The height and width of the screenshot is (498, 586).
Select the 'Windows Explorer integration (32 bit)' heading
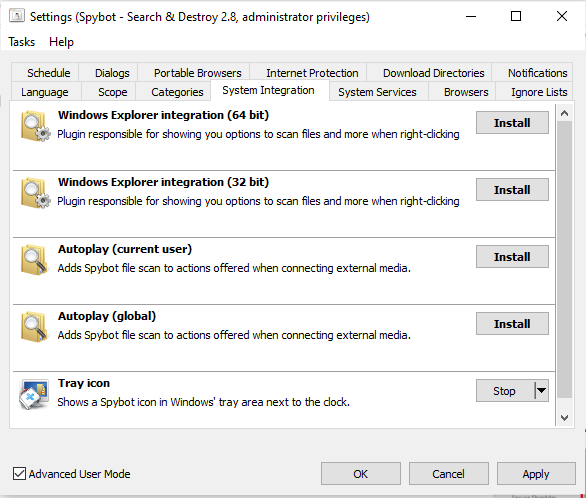click(163, 182)
